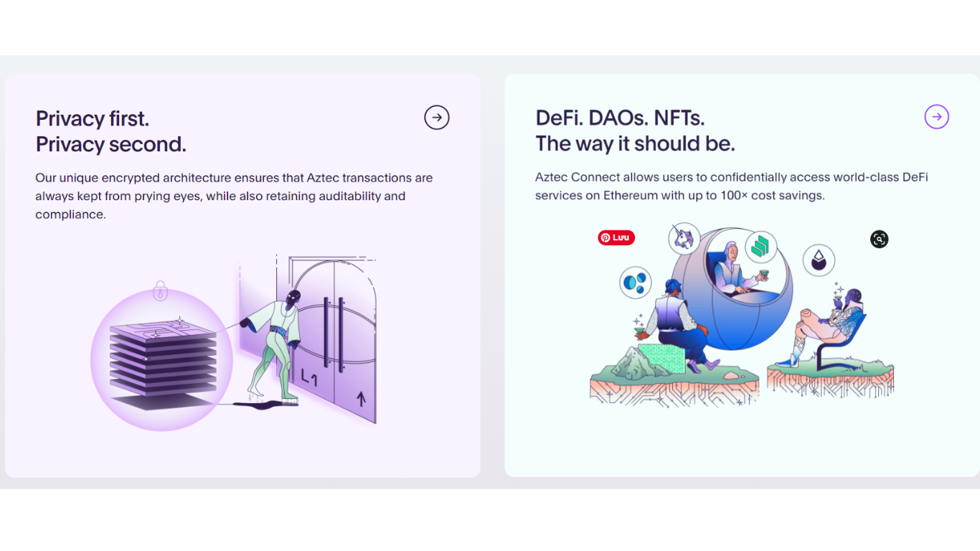Screen dimensions: 980x551
Task: Open the black visual search lens icon
Action: click(x=880, y=239)
